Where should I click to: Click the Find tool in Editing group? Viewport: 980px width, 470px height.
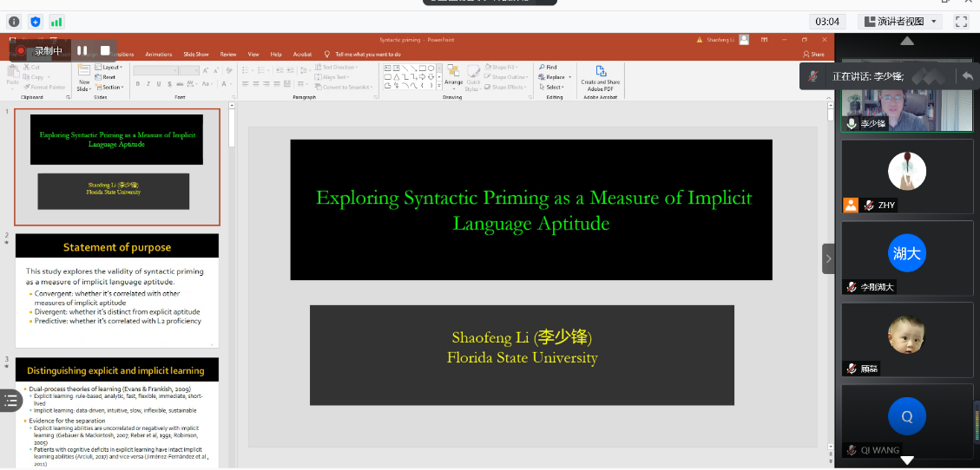tap(548, 67)
